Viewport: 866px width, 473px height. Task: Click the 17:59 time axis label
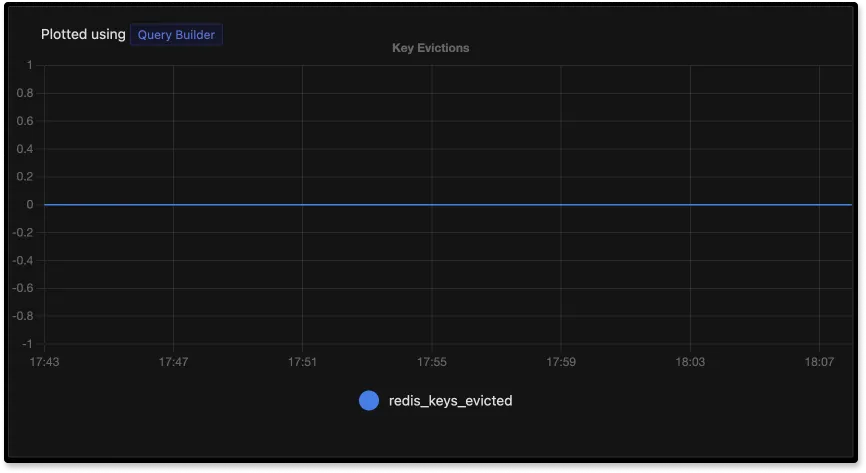click(x=561, y=362)
